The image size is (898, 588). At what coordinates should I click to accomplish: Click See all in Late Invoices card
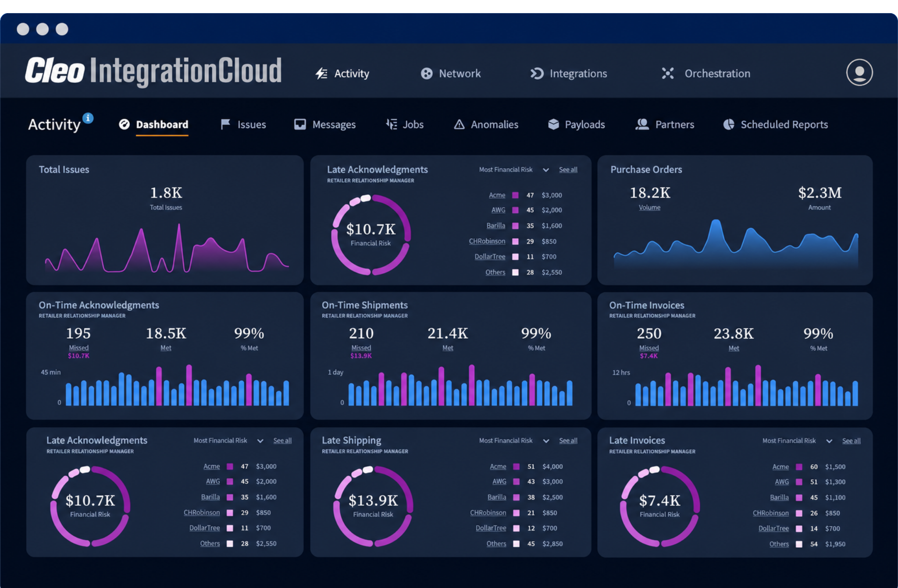click(x=851, y=441)
